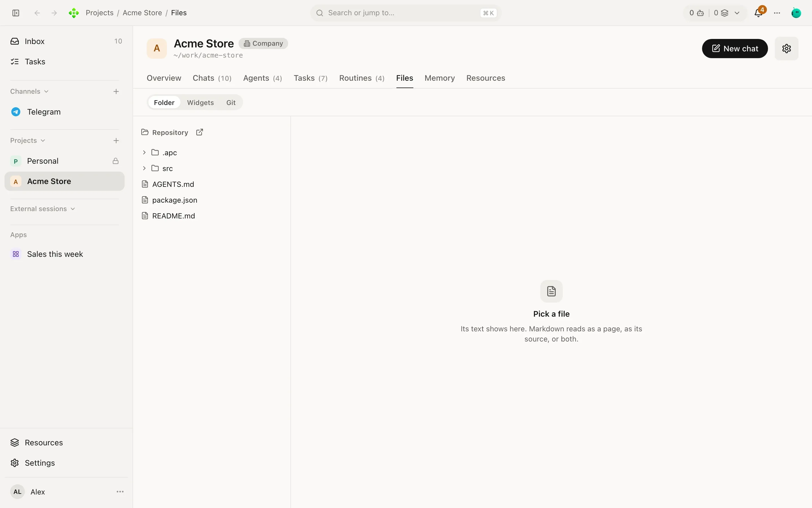Click the Repository folder icon

(x=145, y=132)
